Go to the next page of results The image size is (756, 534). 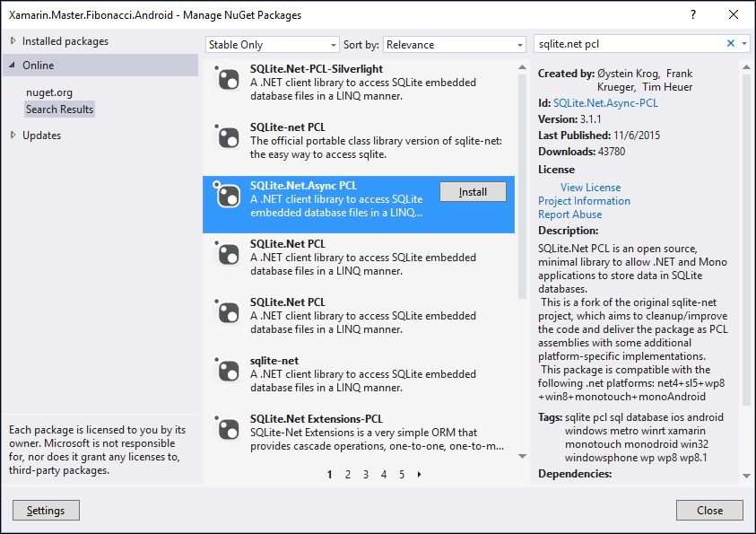point(420,474)
